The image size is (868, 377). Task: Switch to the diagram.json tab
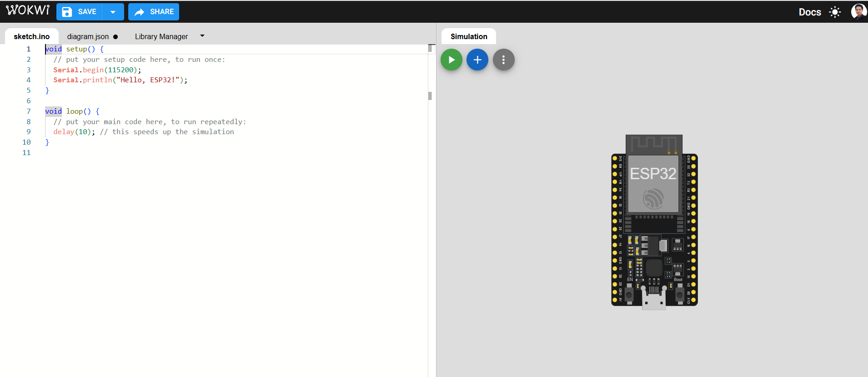click(x=88, y=36)
